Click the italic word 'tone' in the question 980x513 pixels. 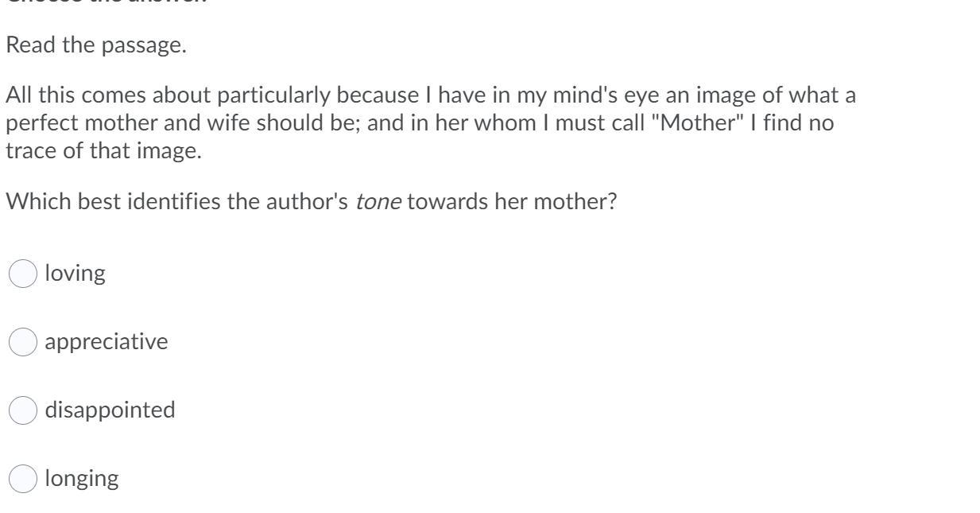[378, 202]
